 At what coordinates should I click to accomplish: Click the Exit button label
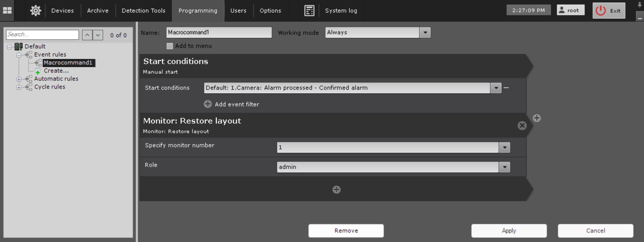[615, 11]
